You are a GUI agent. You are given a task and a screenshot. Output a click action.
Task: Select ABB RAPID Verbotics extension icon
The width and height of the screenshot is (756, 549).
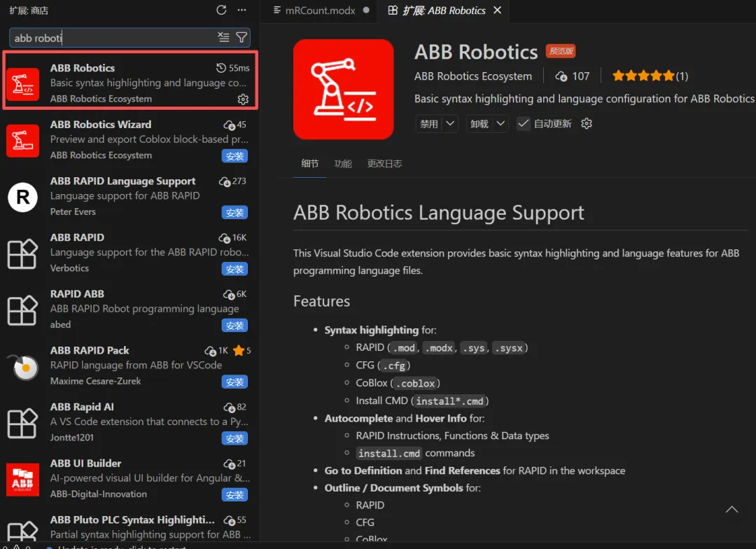click(22, 253)
